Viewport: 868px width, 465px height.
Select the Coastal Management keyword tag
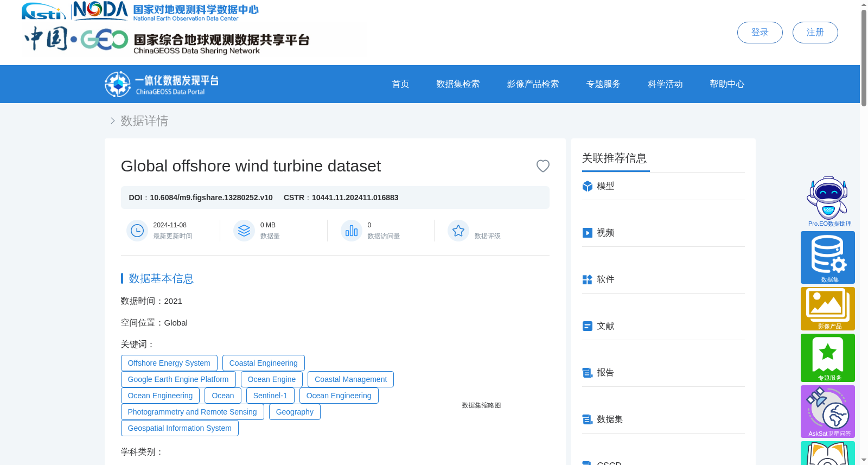tap(350, 379)
